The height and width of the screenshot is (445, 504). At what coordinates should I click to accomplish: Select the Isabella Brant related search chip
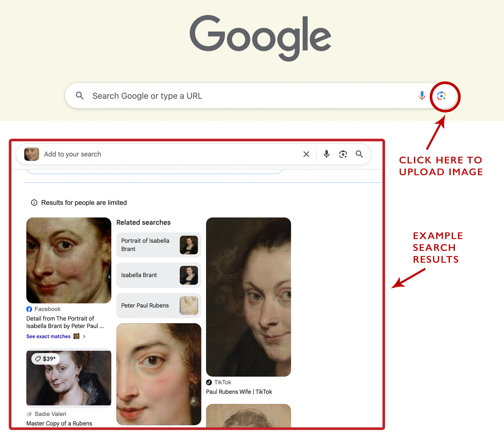pos(159,275)
